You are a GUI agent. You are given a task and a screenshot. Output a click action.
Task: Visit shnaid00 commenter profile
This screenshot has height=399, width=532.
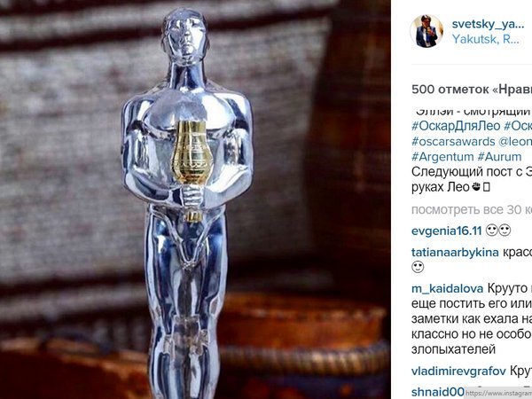[x=438, y=392]
